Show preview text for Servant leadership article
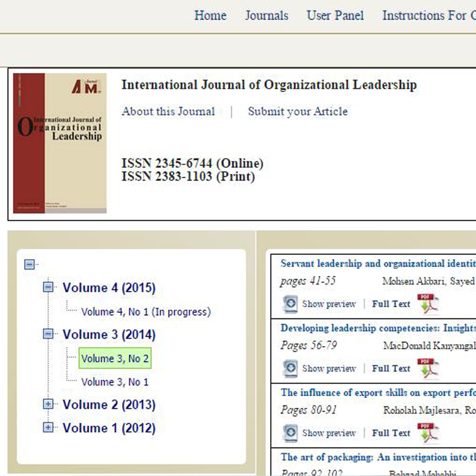This screenshot has width=476, height=476. coord(329,304)
